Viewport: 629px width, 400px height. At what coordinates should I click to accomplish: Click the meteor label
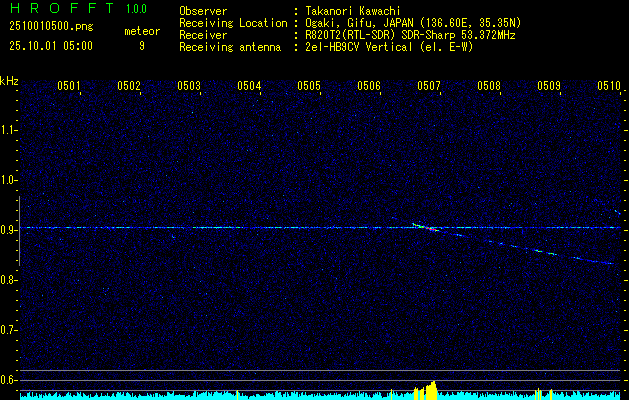coord(142,31)
